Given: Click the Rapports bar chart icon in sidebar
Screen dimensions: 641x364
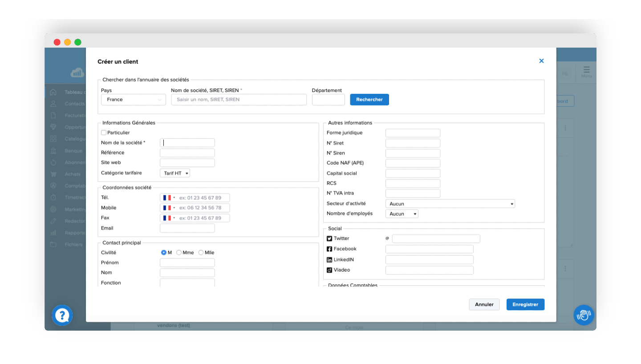Looking at the screenshot, I should pyautogui.click(x=53, y=232).
